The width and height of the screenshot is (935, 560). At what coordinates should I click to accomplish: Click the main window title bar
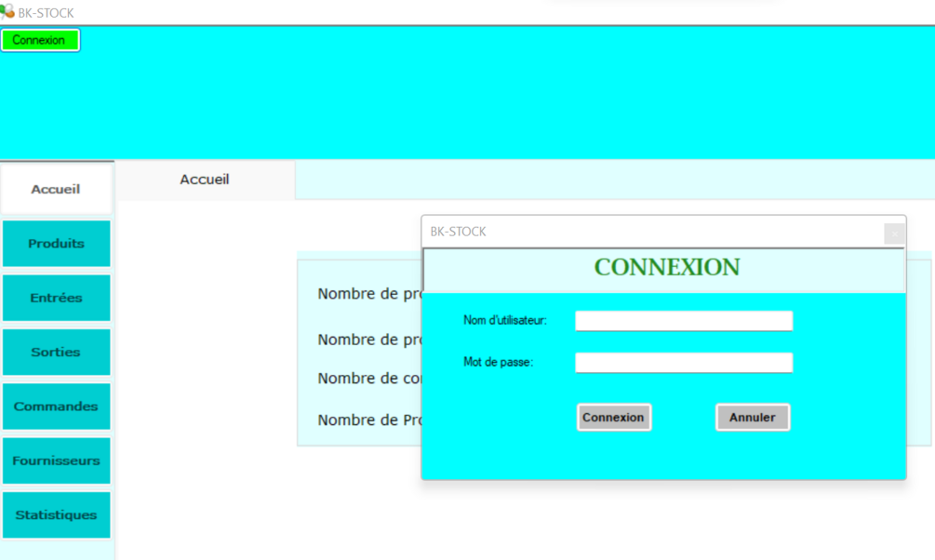pyautogui.click(x=465, y=11)
